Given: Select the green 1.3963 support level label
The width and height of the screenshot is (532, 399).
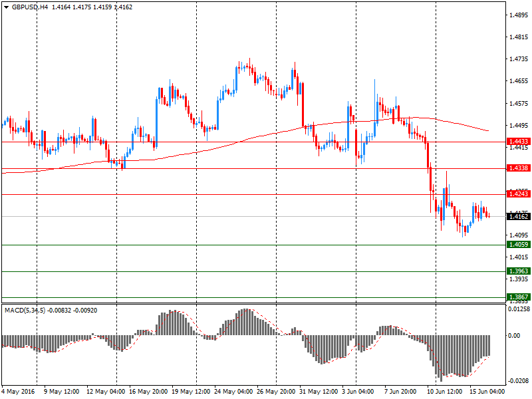Looking at the screenshot, I should pyautogui.click(x=519, y=271).
